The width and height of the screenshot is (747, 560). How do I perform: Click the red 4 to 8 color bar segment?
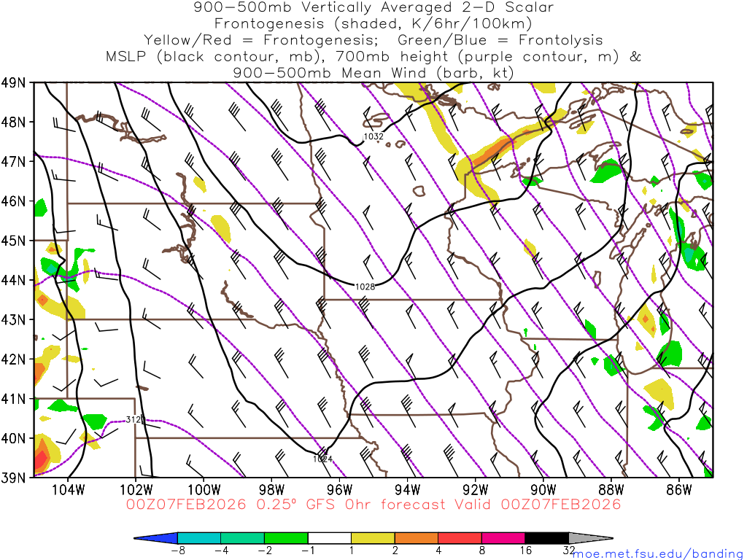(460, 538)
